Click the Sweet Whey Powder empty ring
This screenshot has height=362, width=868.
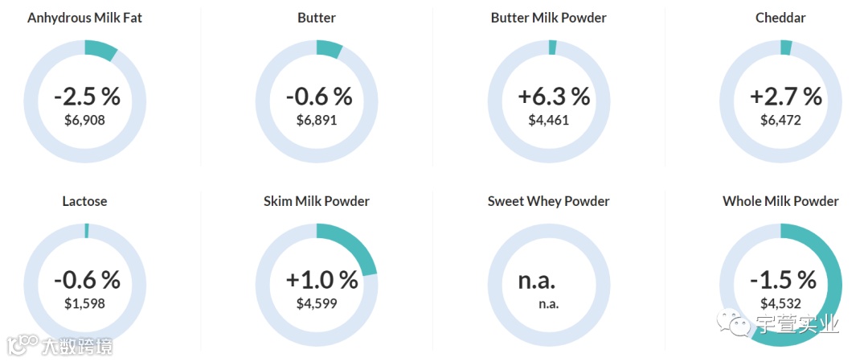click(549, 285)
